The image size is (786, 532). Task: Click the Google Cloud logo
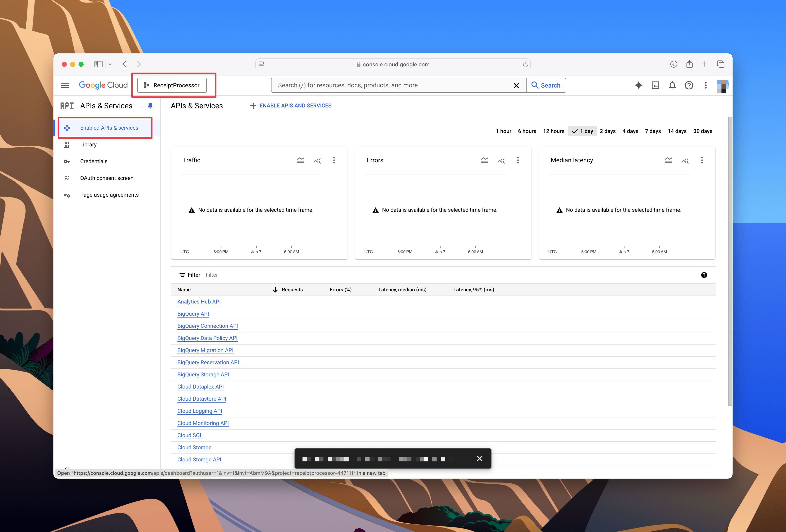point(103,85)
